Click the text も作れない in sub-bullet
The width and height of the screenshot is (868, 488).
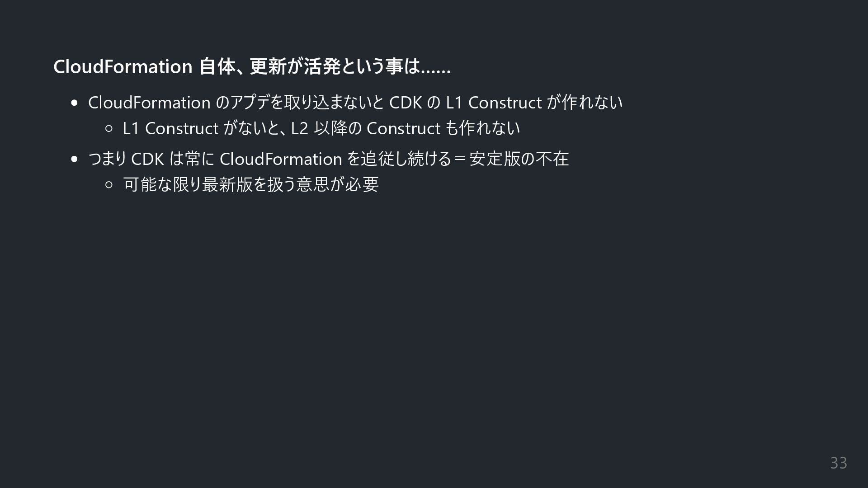click(483, 128)
